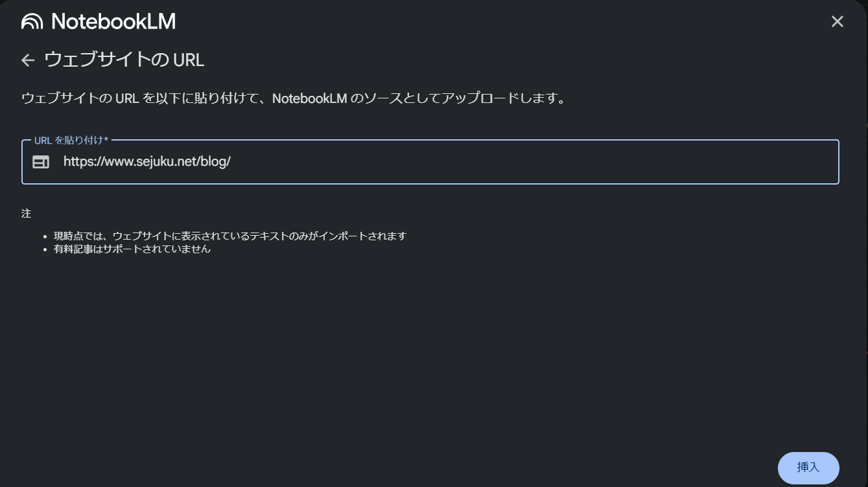Screen dimensions: 868x487
Task: Select the NotebookLM title text
Action: tap(113, 21)
